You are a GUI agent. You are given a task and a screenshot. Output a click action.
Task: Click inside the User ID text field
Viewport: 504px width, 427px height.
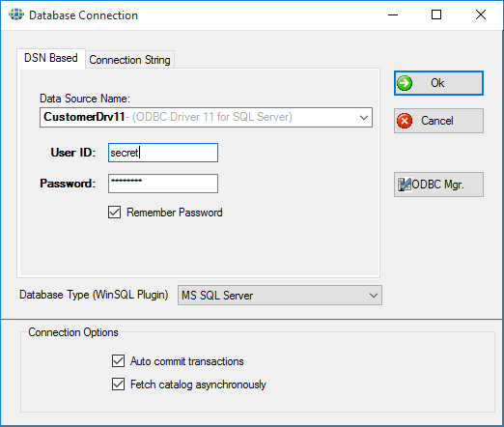[163, 153]
